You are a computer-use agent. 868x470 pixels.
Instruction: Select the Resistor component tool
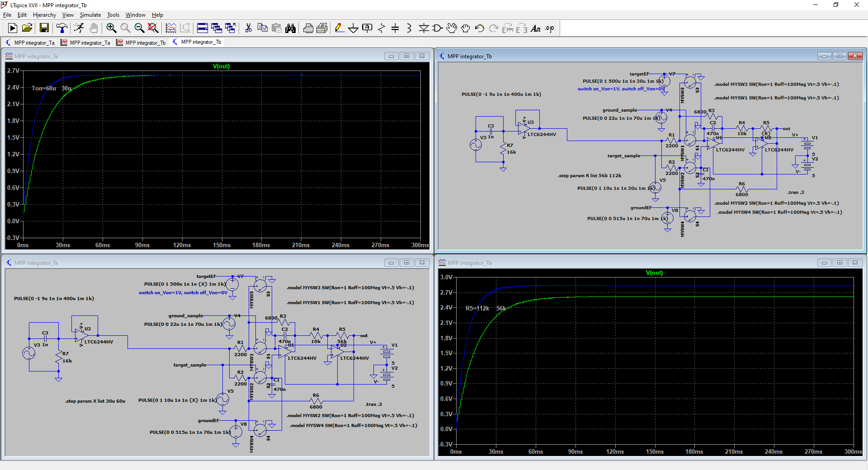point(381,28)
